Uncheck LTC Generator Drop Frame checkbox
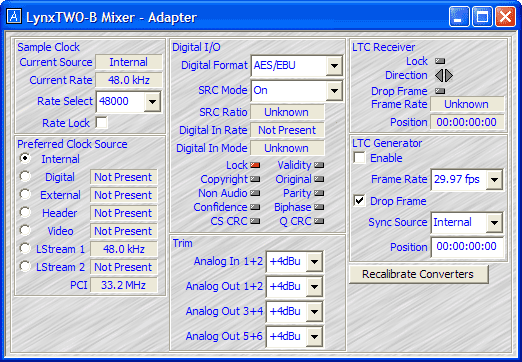The image size is (522, 362). [359, 201]
